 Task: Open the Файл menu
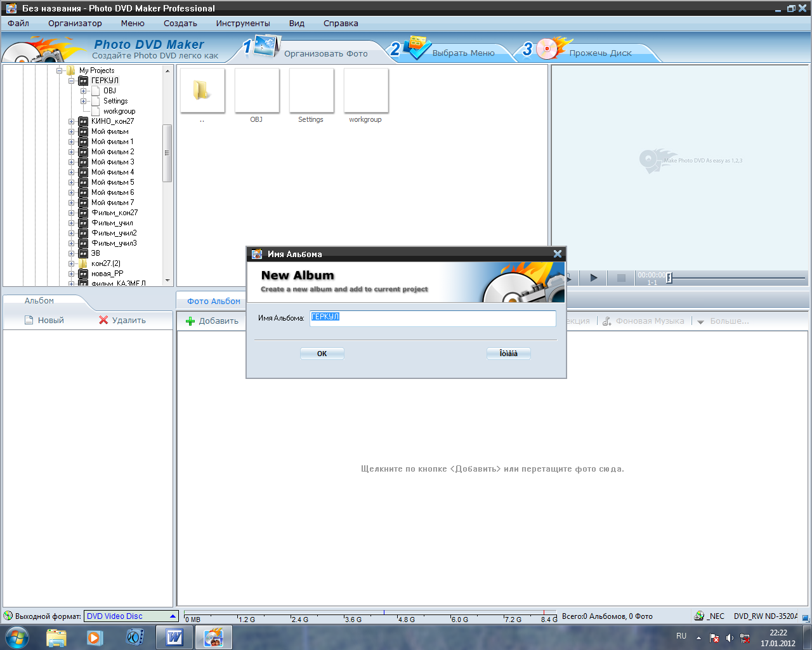tap(18, 23)
